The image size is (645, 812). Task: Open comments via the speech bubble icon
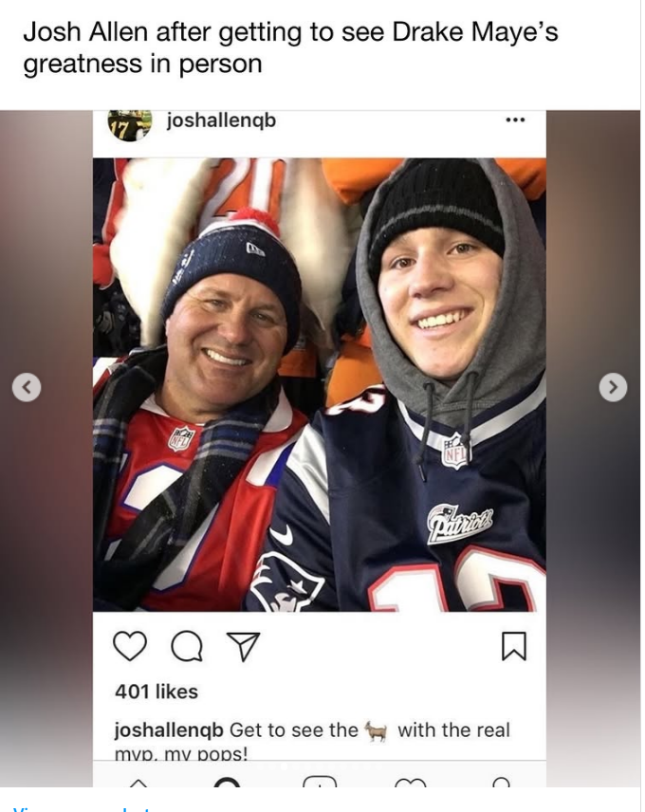click(186, 647)
